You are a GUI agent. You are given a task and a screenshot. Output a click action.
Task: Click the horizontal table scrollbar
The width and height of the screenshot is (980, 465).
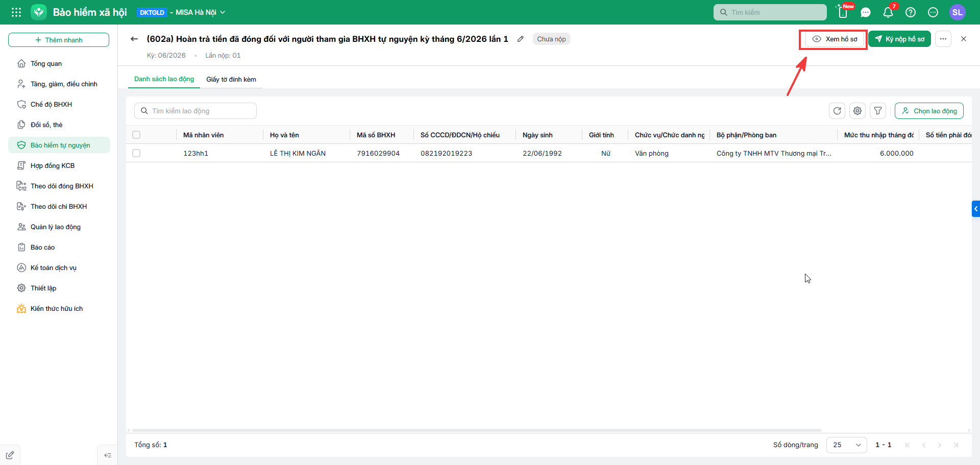[477, 430]
